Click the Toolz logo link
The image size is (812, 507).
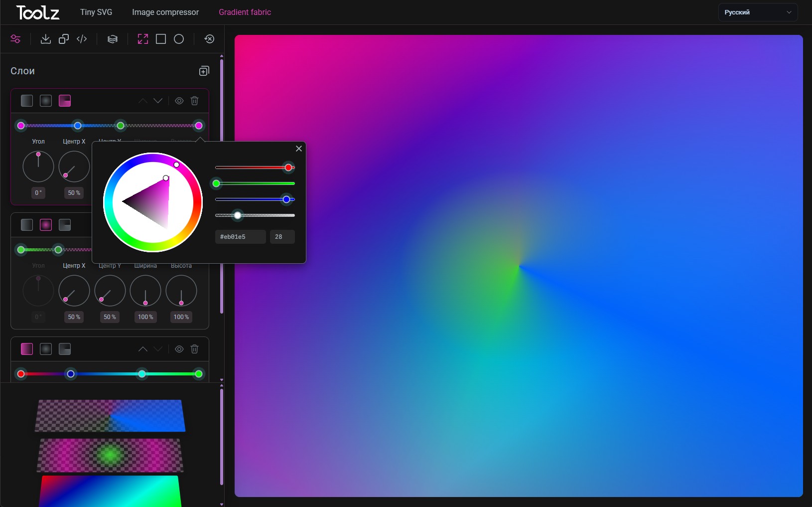38,12
